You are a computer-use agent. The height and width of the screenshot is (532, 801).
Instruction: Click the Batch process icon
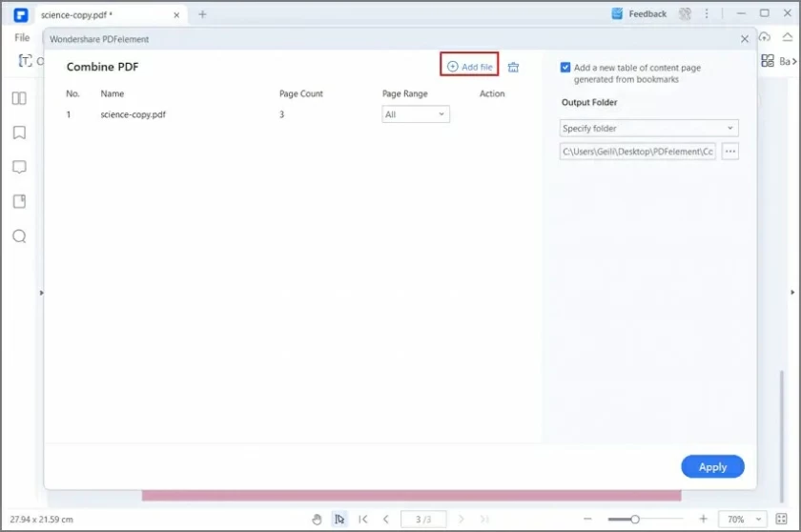(768, 61)
